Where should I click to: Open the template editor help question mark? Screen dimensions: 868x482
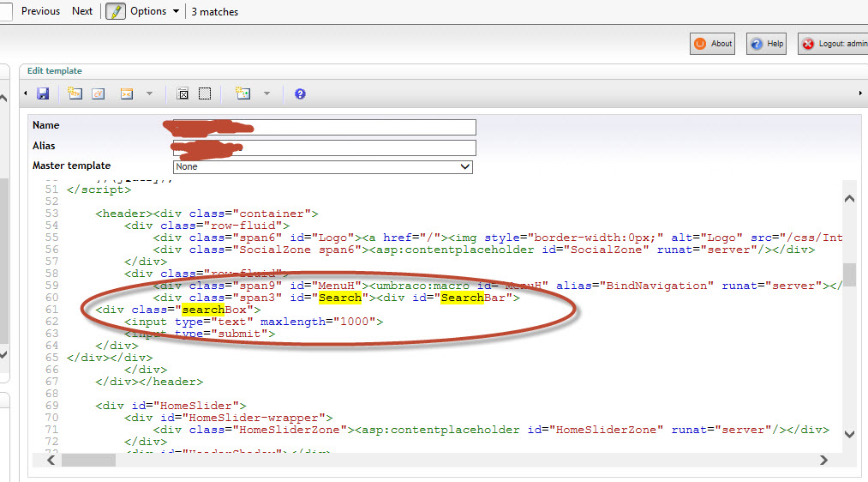[x=300, y=93]
